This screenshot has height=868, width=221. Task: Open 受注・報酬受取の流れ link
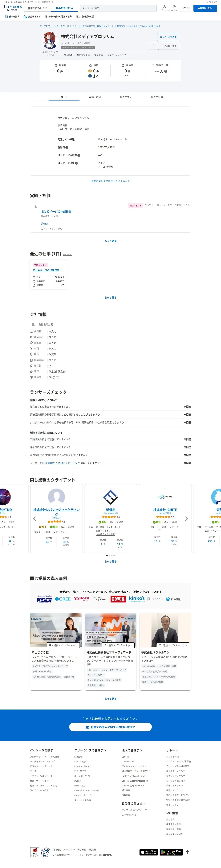point(86,17)
